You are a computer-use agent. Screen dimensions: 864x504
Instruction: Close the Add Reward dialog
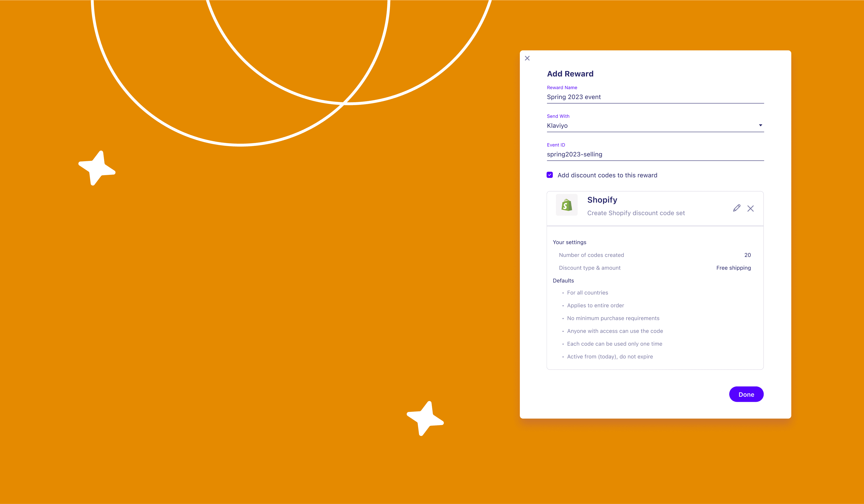[527, 58]
